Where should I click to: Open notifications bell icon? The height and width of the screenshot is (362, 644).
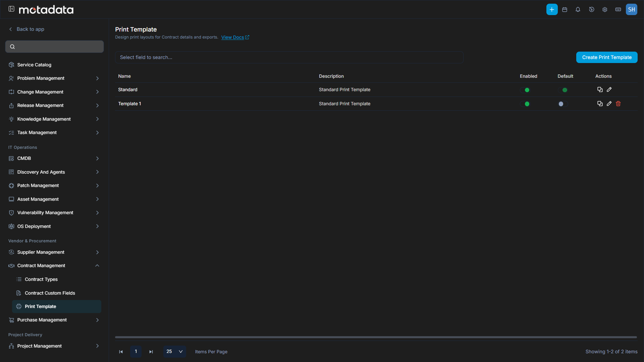pos(578,9)
